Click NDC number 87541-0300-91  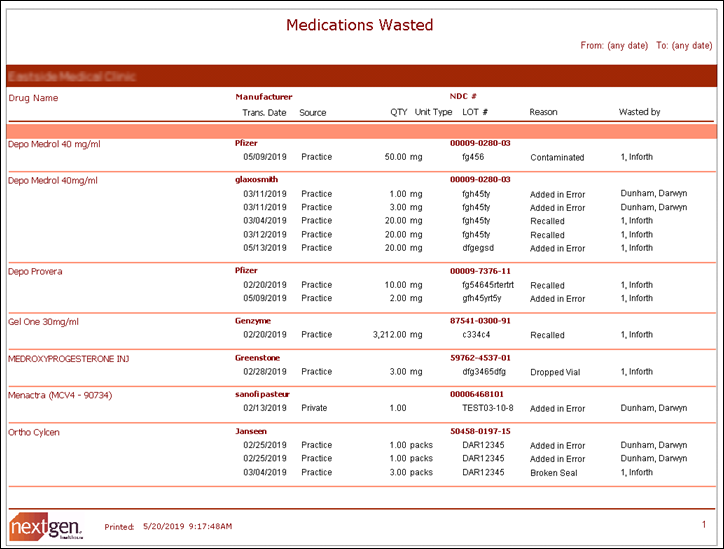(x=480, y=321)
